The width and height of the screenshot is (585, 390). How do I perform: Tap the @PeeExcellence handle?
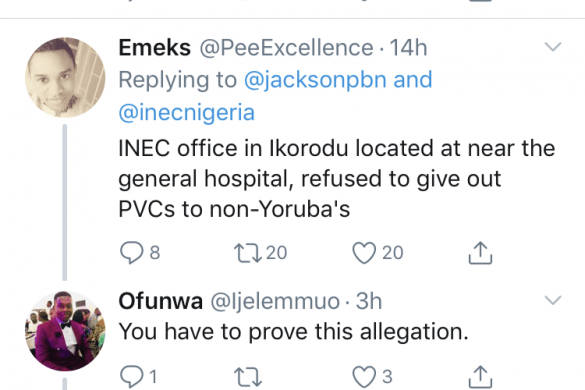286,48
